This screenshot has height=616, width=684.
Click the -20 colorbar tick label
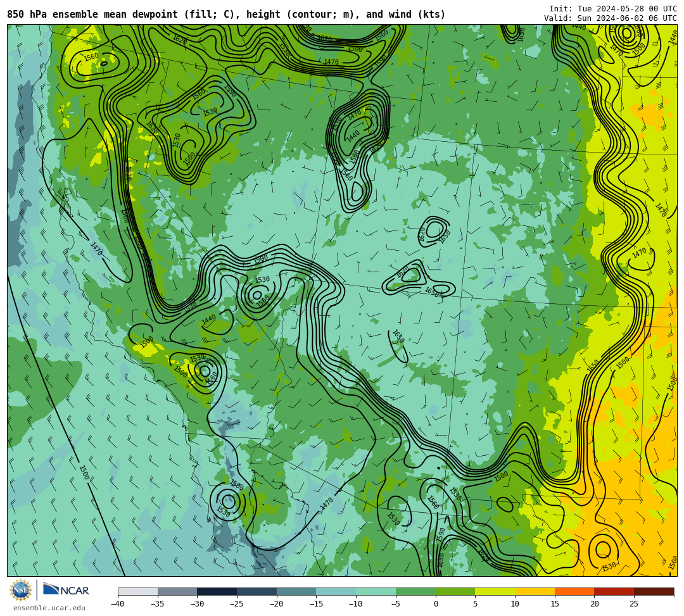(x=276, y=604)
